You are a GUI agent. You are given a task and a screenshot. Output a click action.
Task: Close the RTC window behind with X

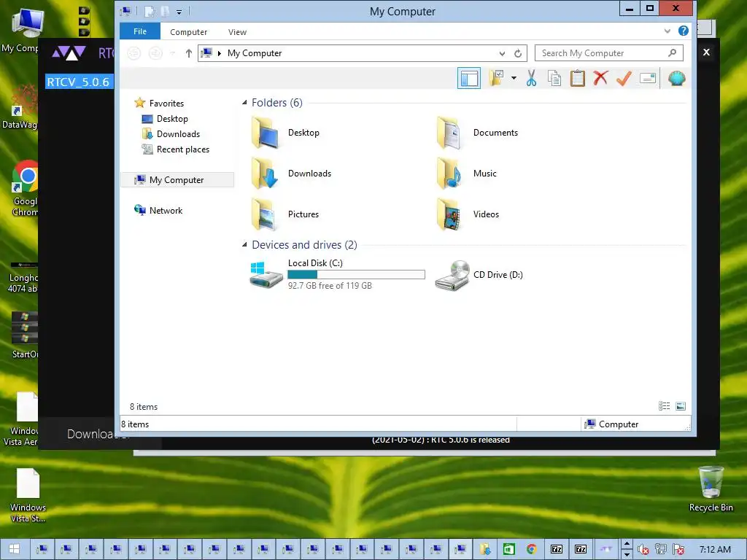[706, 52]
